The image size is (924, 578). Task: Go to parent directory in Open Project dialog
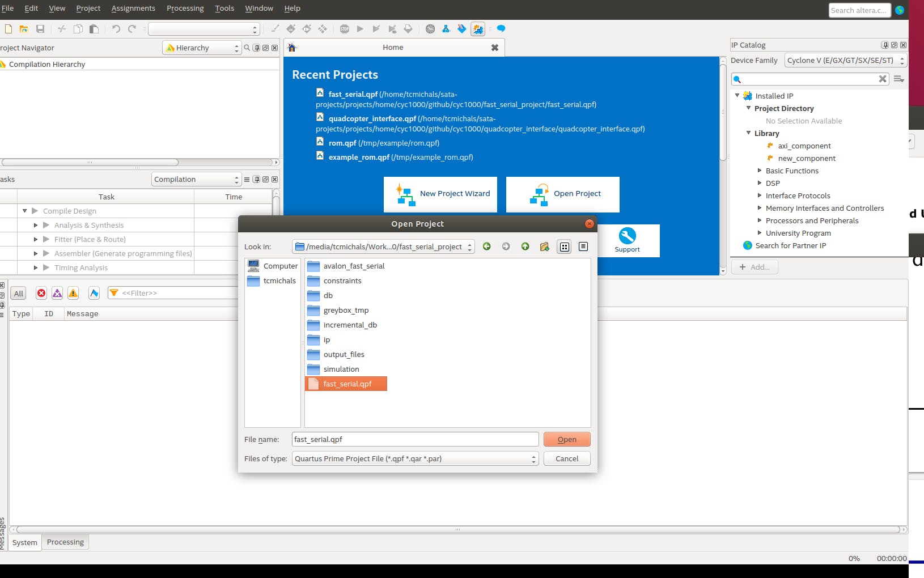point(525,246)
